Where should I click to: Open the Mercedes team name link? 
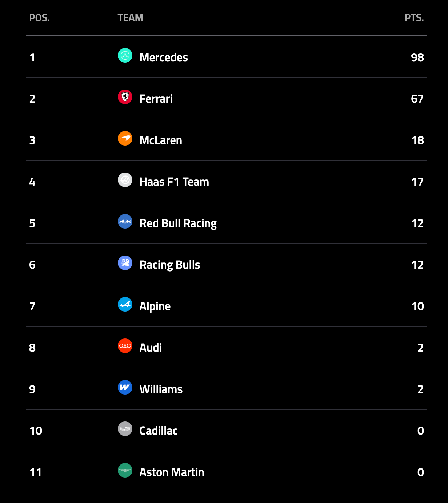click(x=164, y=57)
